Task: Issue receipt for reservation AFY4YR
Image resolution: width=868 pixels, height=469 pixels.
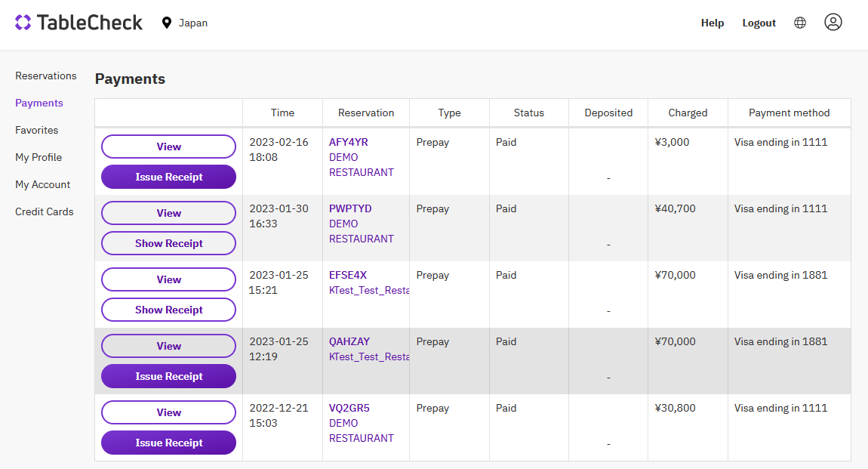Action: [x=168, y=177]
